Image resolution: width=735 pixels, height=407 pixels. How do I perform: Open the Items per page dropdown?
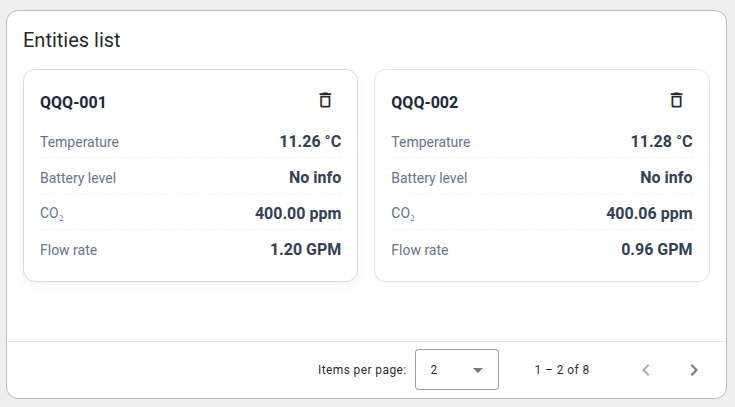tap(457, 369)
